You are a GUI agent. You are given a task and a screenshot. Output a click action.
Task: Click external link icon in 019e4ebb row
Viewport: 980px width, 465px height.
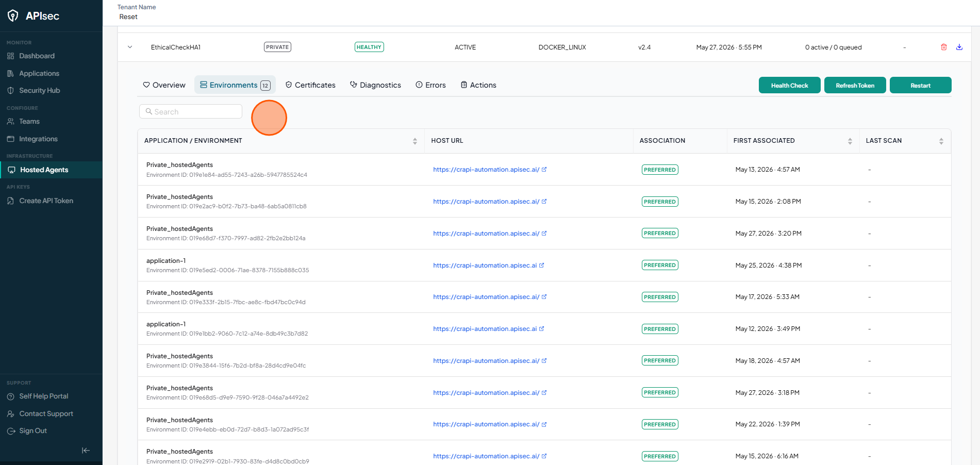click(x=544, y=424)
